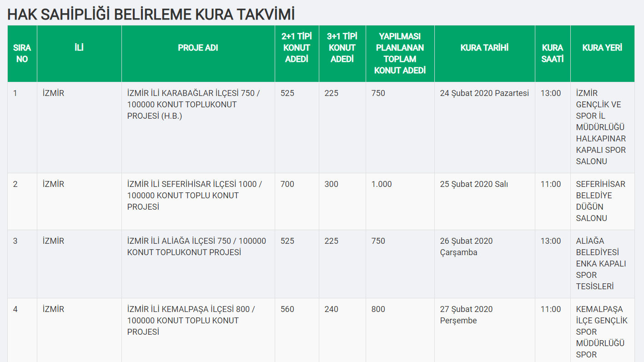Viewport: 644px width, 362px height.
Task: Click the SIRA NO column header
Action: click(22, 54)
